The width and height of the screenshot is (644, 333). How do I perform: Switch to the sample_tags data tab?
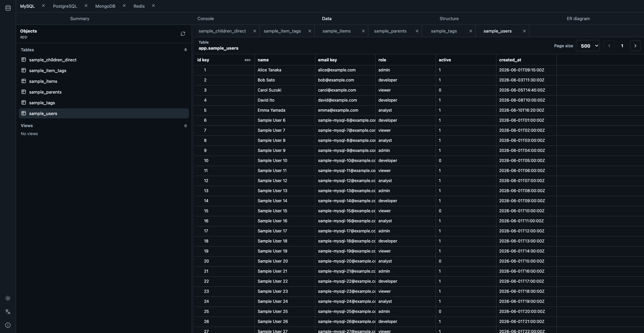click(x=444, y=31)
